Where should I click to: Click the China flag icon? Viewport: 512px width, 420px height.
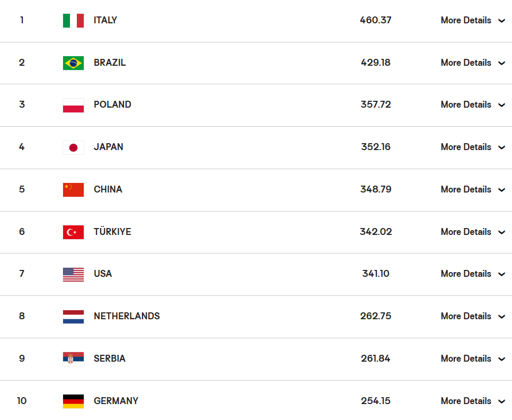[73, 190]
